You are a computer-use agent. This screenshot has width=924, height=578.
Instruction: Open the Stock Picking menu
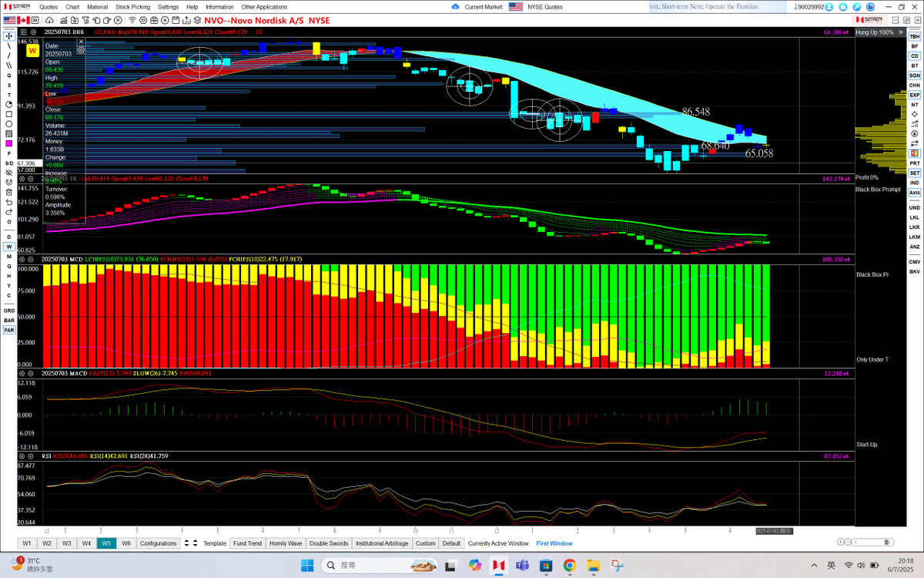pyautogui.click(x=132, y=7)
